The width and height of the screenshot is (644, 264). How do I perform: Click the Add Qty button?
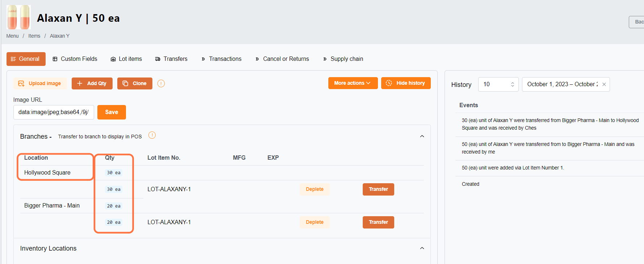coord(92,83)
